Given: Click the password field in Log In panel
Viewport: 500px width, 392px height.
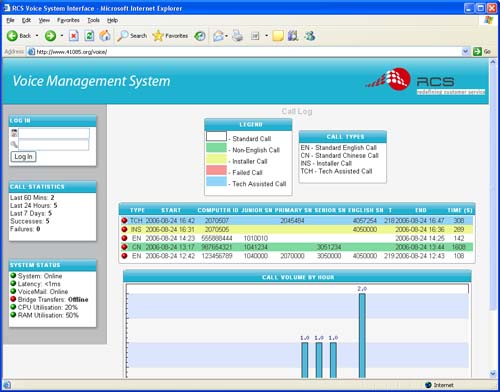Looking at the screenshot, I should pos(54,145).
